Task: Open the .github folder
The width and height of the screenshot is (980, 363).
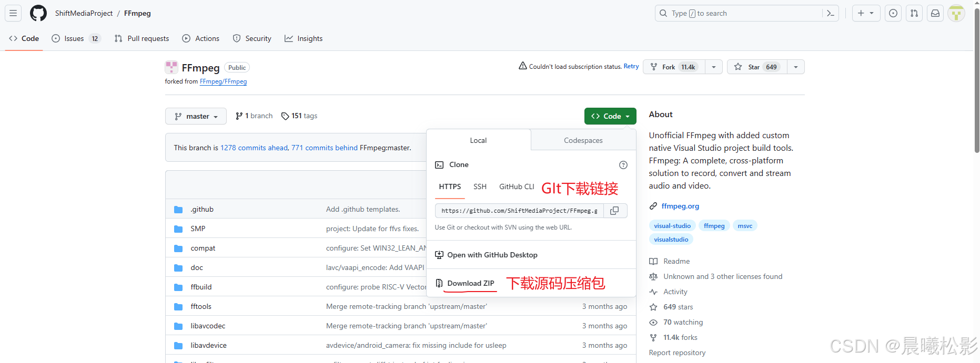Action: [202, 209]
